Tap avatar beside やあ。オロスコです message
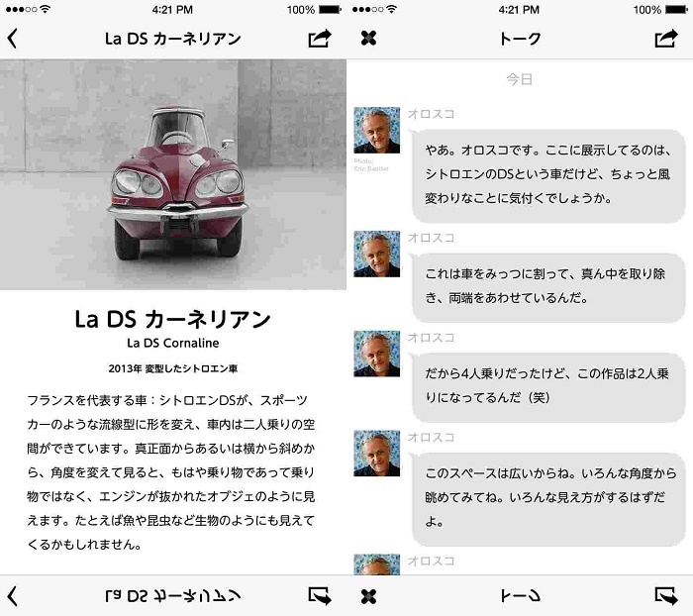This screenshot has height=616, width=693. [x=377, y=131]
